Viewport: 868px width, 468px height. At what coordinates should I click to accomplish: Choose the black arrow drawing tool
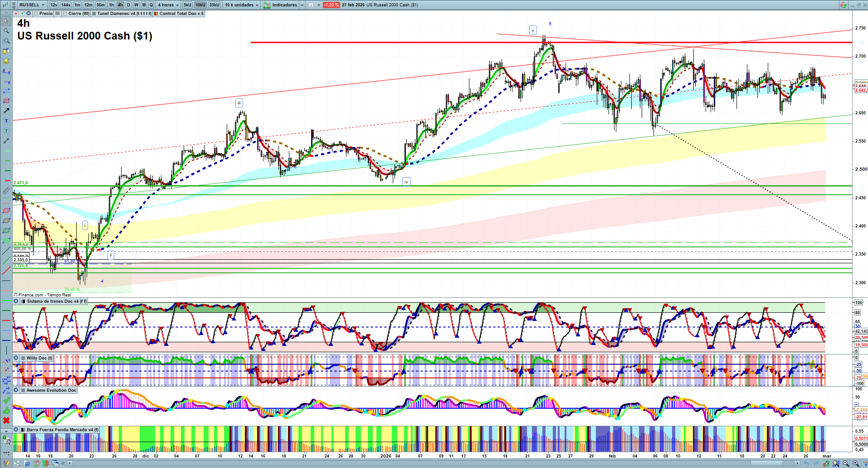pyautogui.click(x=6, y=111)
